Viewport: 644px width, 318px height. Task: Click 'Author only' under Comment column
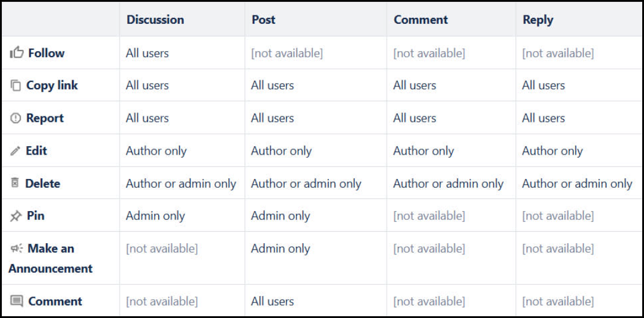(x=423, y=151)
